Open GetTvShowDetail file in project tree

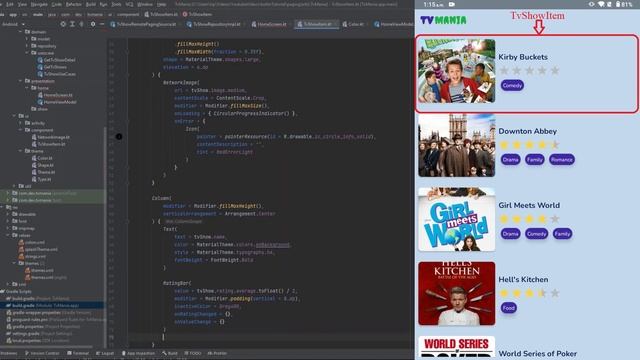click(x=56, y=60)
